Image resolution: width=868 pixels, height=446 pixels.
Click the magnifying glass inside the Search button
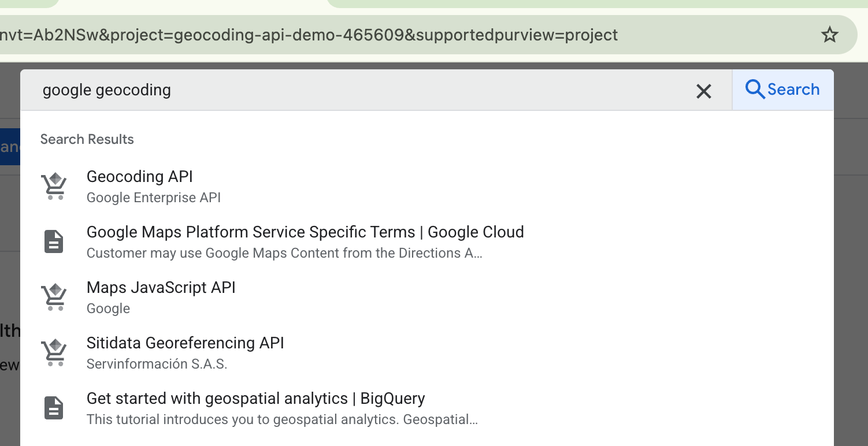point(755,89)
